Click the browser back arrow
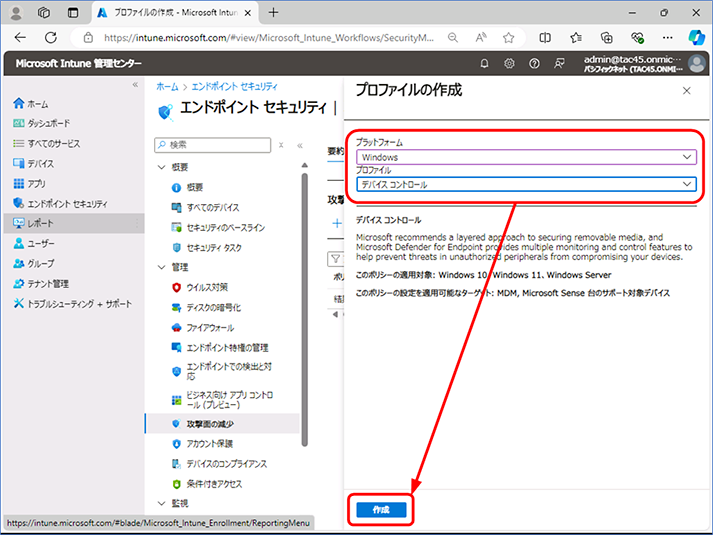 tap(20, 37)
